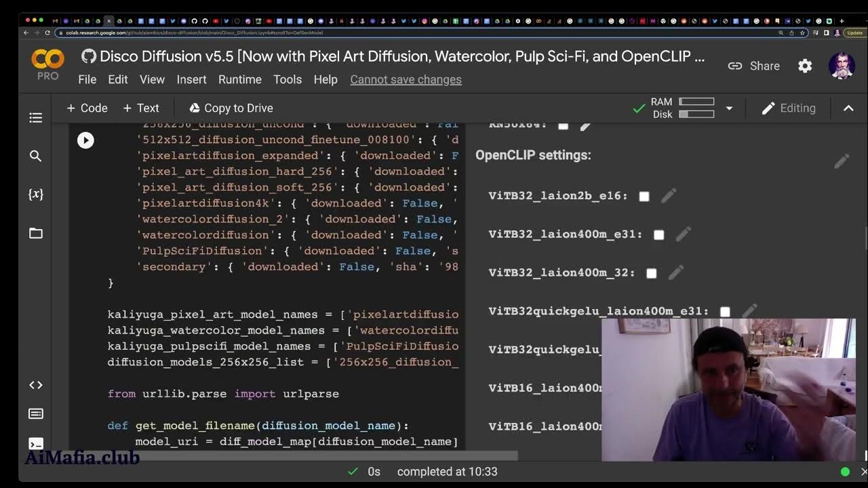
Task: Click the Share button
Action: [x=754, y=66]
